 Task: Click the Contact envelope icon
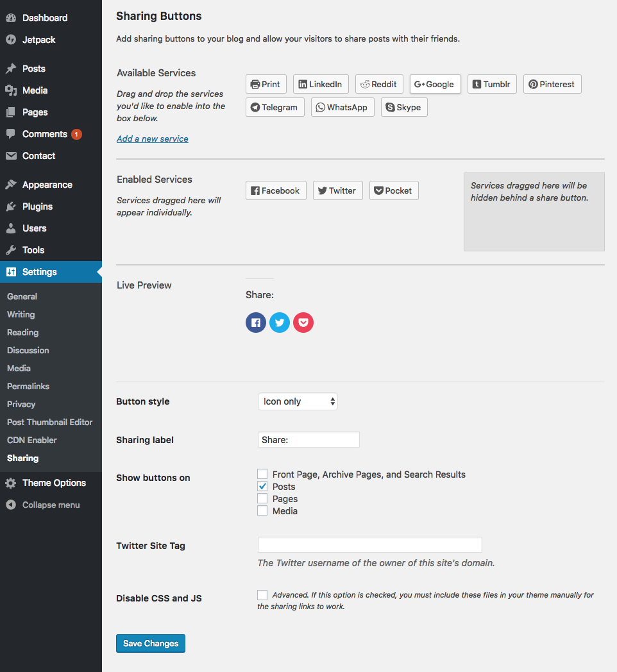(11, 156)
